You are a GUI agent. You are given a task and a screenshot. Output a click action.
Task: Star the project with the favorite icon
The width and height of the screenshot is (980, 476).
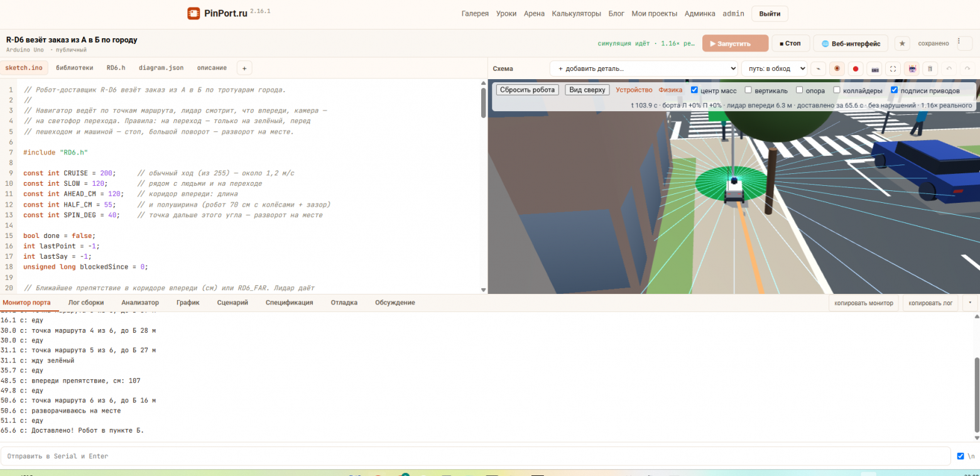pyautogui.click(x=903, y=43)
